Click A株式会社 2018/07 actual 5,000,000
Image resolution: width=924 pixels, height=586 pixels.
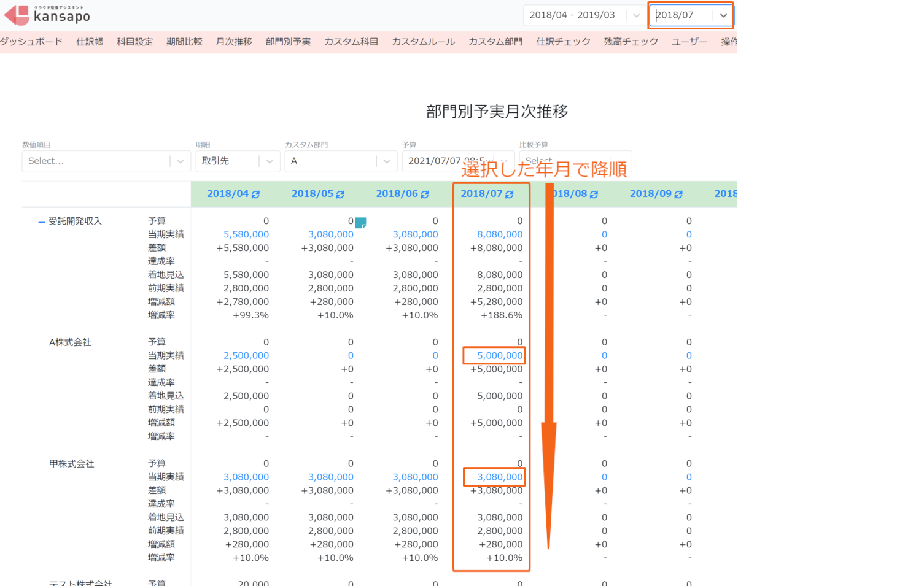click(500, 355)
